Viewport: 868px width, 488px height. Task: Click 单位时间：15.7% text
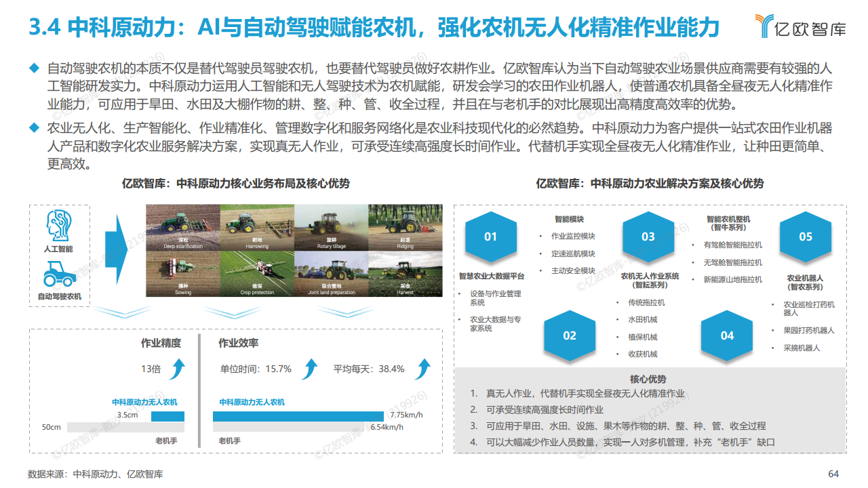[x=256, y=369]
